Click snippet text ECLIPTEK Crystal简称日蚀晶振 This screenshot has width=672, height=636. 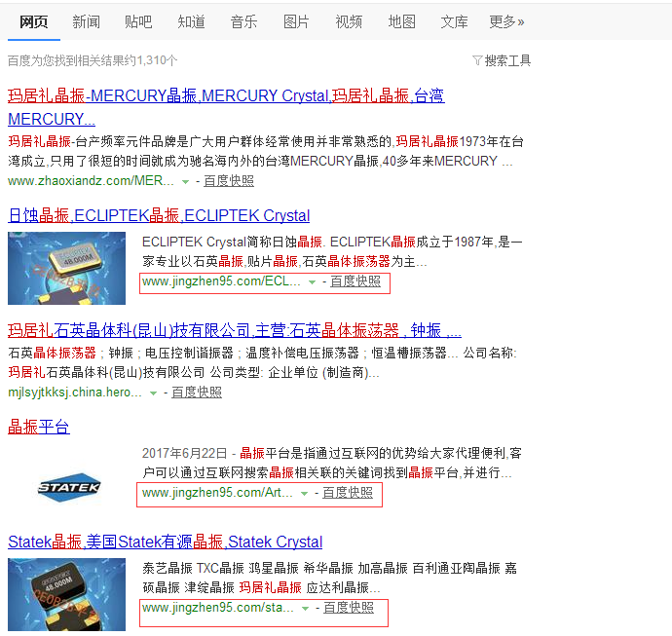(x=232, y=243)
